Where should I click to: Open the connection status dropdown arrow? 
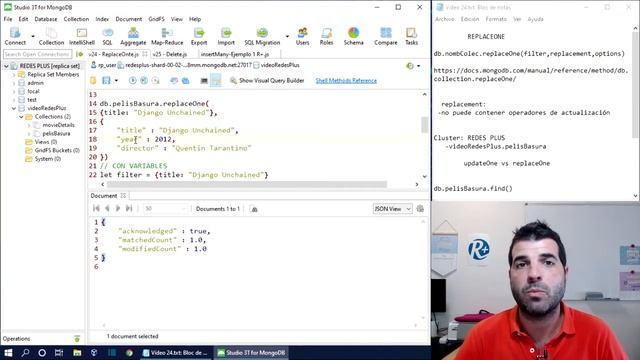[x=418, y=66]
